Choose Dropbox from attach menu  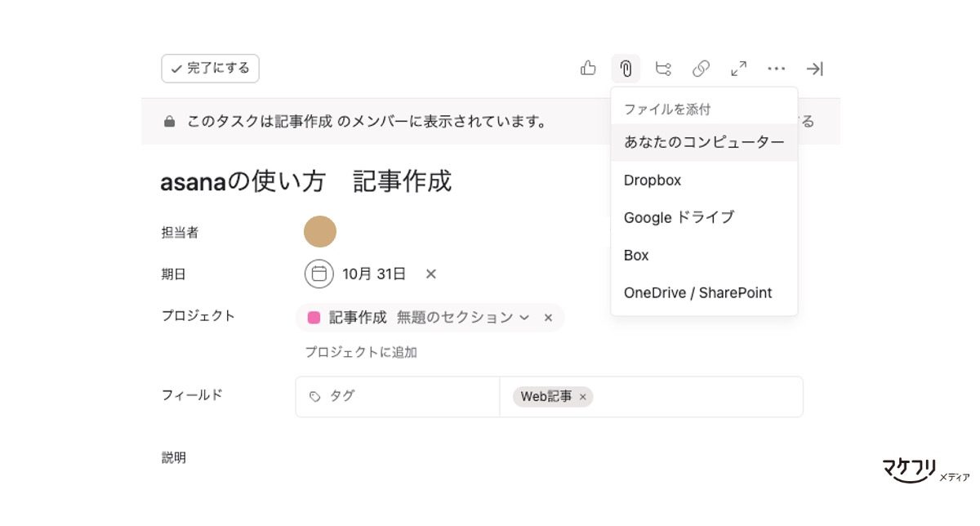point(653,180)
